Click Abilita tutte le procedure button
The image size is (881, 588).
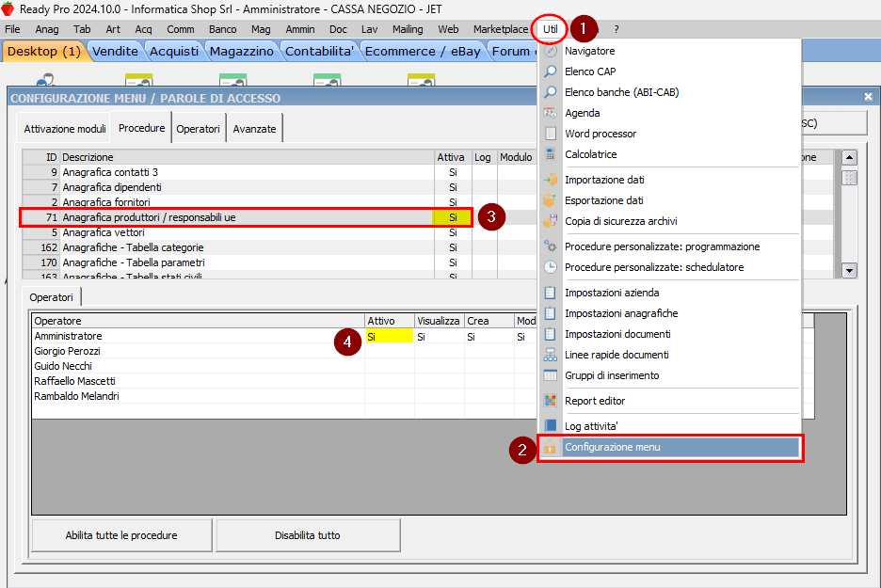(121, 535)
